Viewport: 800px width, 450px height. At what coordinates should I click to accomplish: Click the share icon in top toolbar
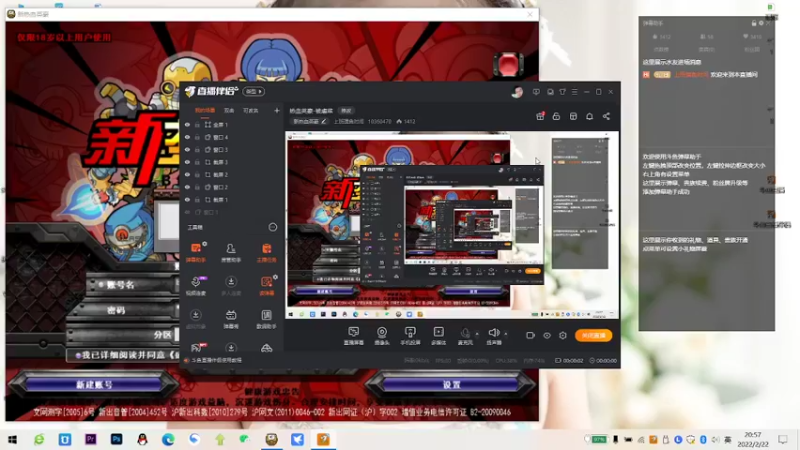click(606, 116)
